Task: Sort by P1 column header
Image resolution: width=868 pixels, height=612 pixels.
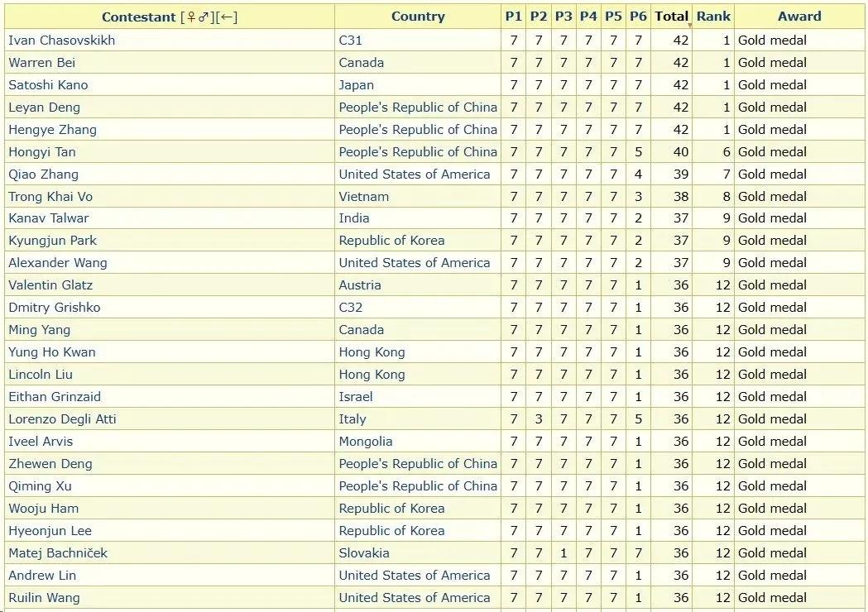Action: [514, 17]
